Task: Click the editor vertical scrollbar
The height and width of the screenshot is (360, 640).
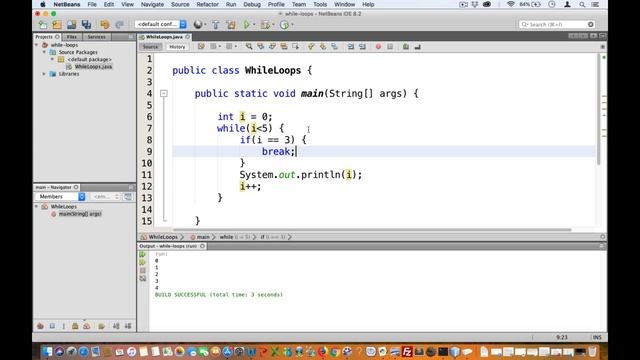Action: 599,109
